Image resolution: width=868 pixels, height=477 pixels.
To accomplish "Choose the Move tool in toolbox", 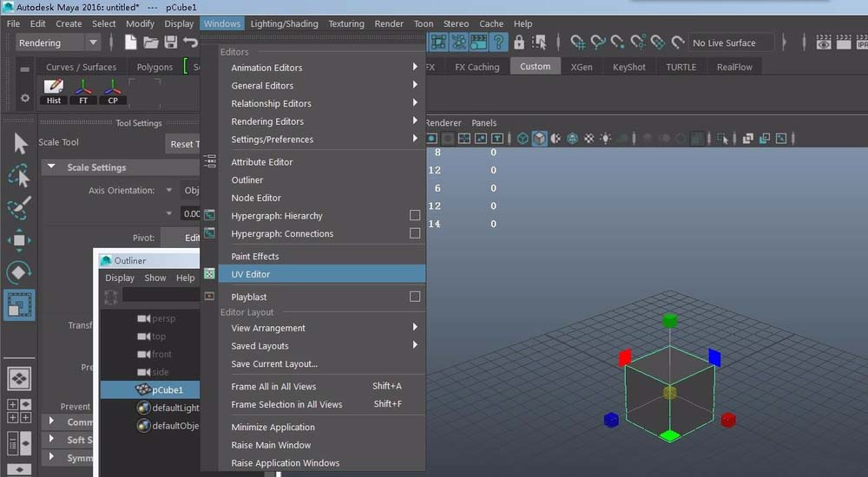I will click(x=19, y=240).
